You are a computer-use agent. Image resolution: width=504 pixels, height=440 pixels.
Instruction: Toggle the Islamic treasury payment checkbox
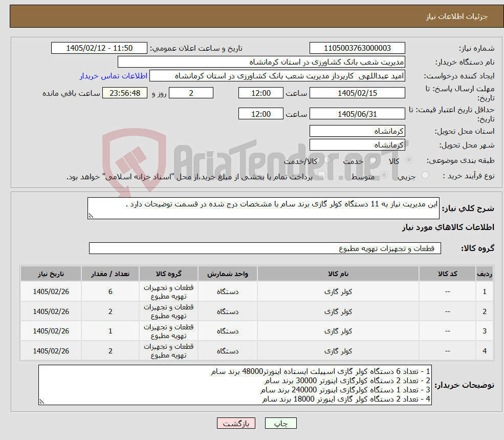pos(321,175)
